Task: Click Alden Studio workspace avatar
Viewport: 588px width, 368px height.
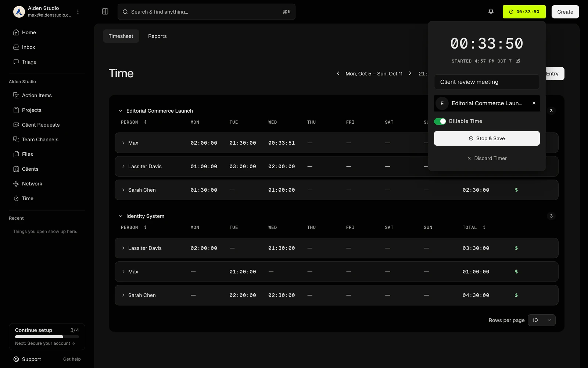Action: 19,12
